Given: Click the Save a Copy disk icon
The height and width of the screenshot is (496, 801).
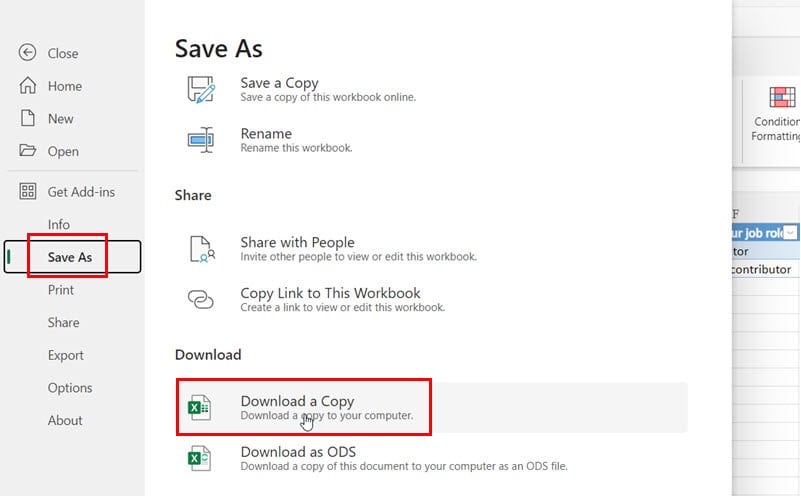Looking at the screenshot, I should pyautogui.click(x=201, y=89).
